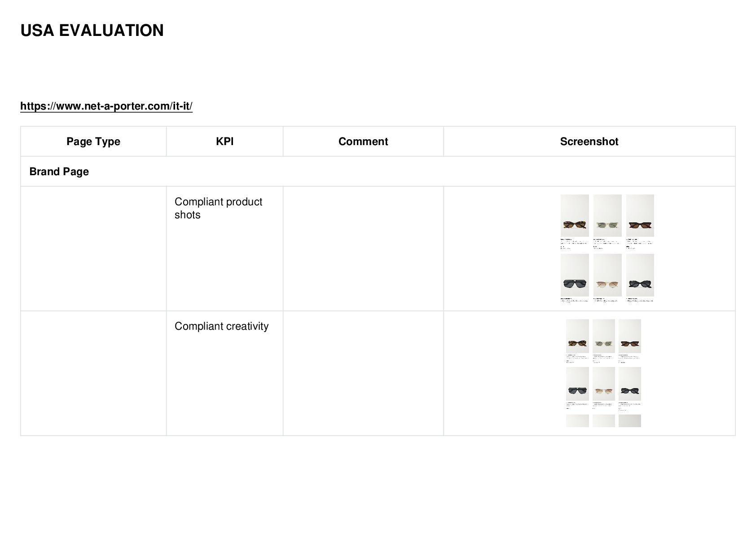This screenshot has width=756, height=535.
Task: Click gold-rimmed sunglasses in product shots screenshot
Action: (x=607, y=275)
